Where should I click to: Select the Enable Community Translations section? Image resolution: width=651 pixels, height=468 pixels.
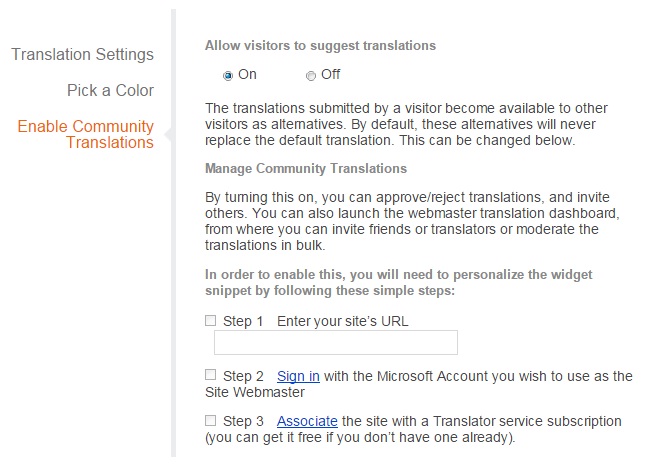point(86,134)
